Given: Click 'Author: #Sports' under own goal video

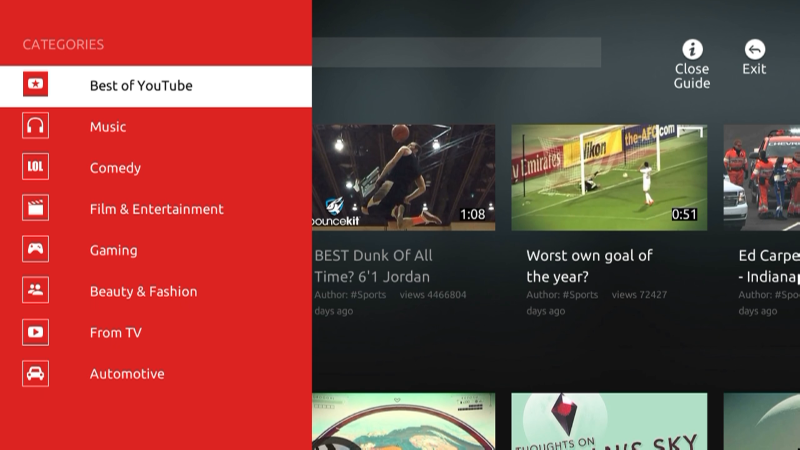Looking at the screenshot, I should pos(562,295).
